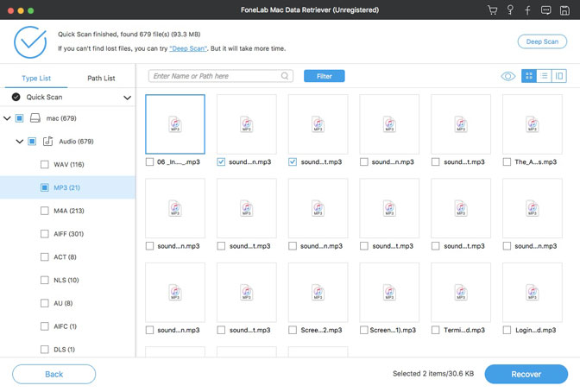Check the Screen...1).mp3 checkbox

(364, 330)
